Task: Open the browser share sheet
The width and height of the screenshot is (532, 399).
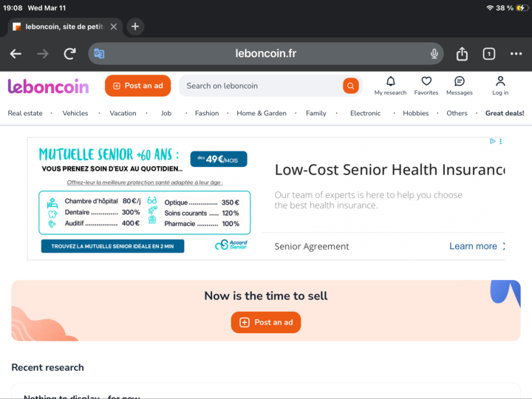Action: coord(462,54)
